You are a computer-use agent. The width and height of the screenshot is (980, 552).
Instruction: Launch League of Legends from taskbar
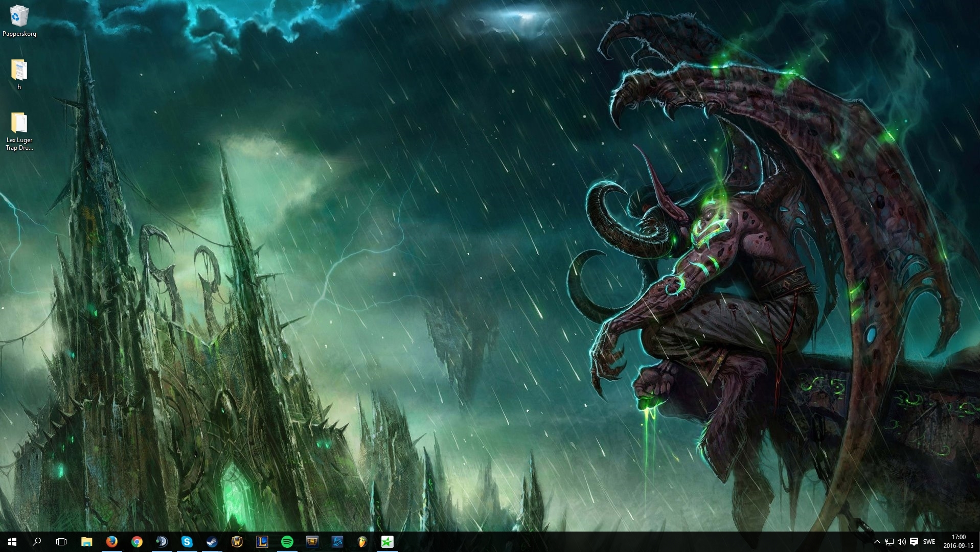pos(262,542)
